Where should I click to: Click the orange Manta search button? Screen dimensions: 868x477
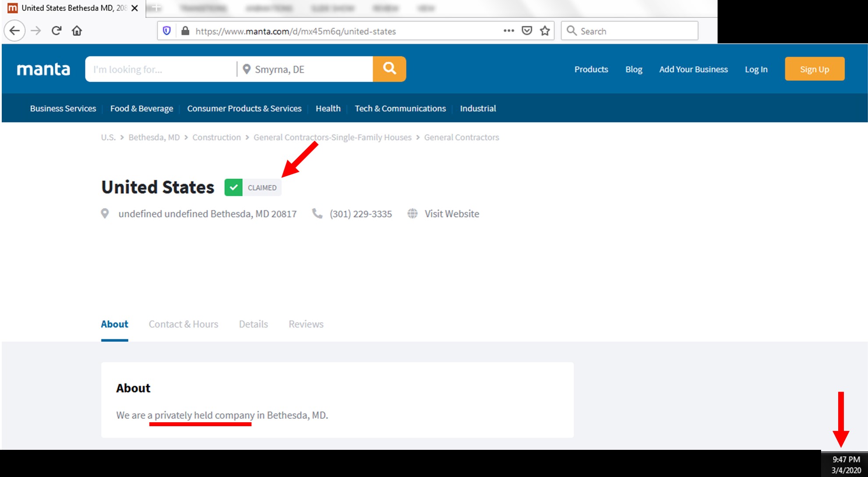point(389,69)
